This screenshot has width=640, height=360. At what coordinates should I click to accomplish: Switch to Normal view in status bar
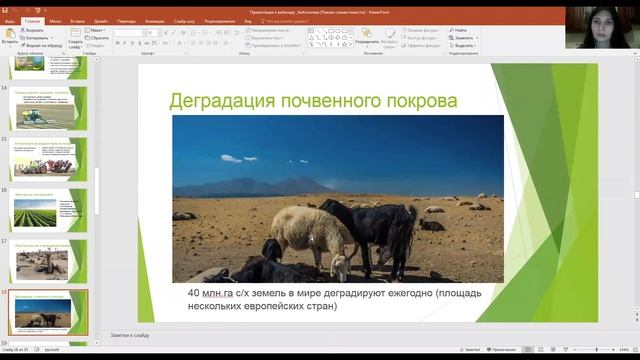tap(528, 350)
